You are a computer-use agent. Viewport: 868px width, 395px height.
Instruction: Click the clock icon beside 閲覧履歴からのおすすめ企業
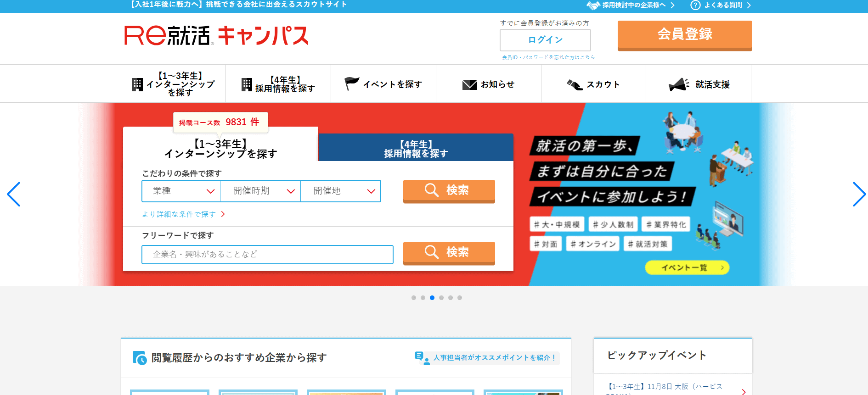140,358
